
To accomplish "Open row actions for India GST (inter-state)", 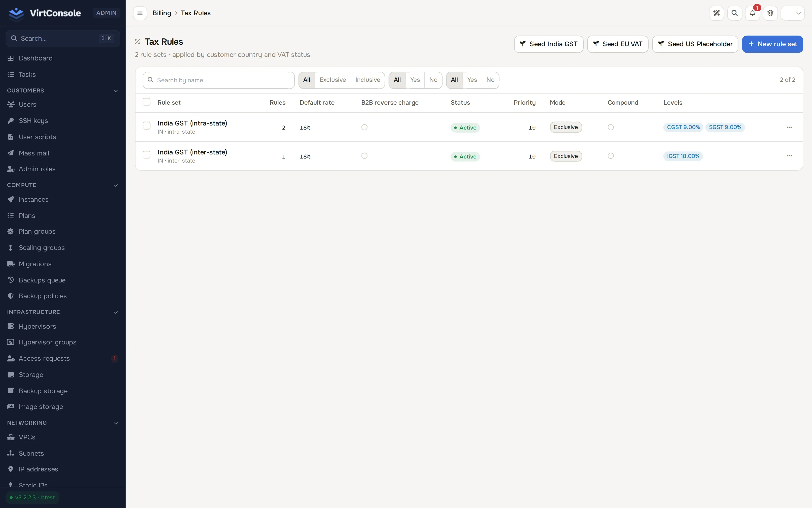I will [789, 156].
